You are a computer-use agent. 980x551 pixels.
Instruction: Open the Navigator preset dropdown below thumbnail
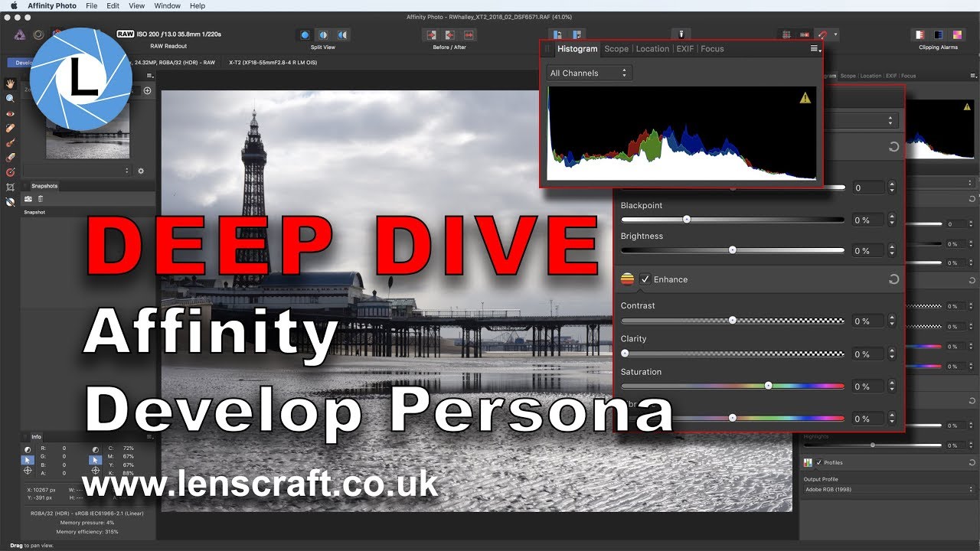point(77,171)
